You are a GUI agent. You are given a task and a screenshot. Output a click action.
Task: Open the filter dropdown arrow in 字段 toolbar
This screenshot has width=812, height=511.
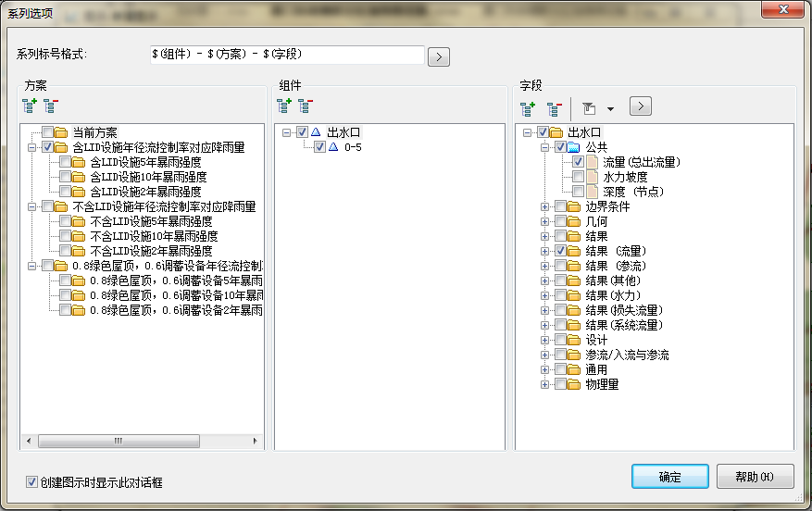coord(610,108)
